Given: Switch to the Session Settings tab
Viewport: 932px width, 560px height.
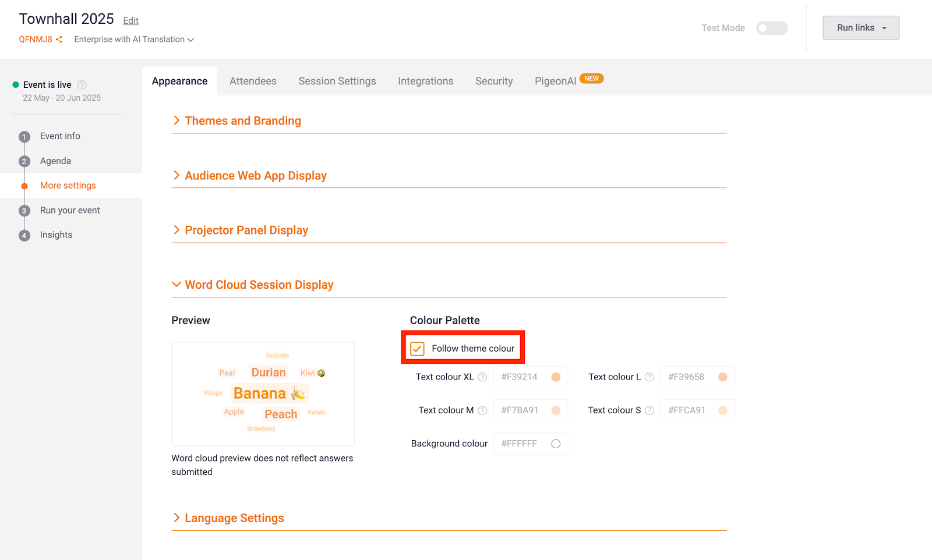Looking at the screenshot, I should [337, 81].
